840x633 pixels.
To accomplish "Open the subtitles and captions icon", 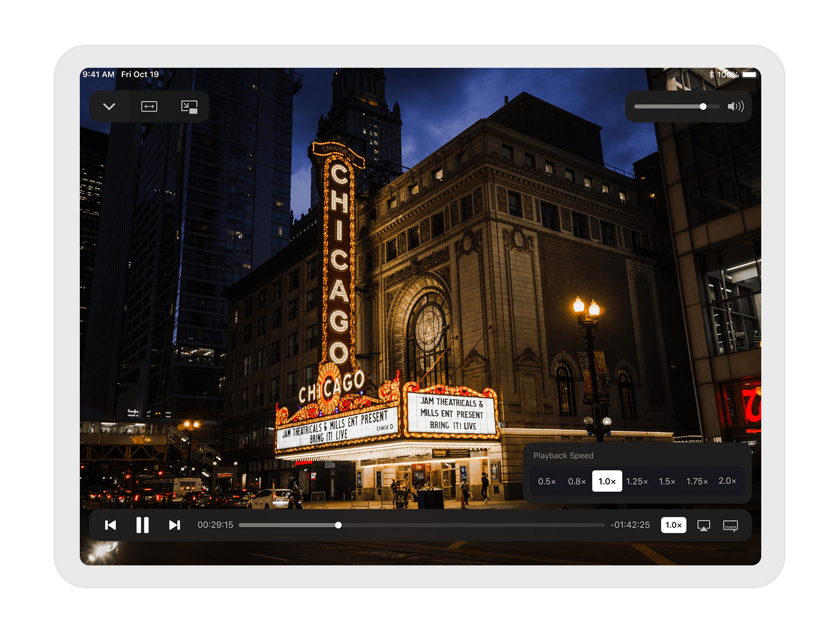I will [x=730, y=525].
